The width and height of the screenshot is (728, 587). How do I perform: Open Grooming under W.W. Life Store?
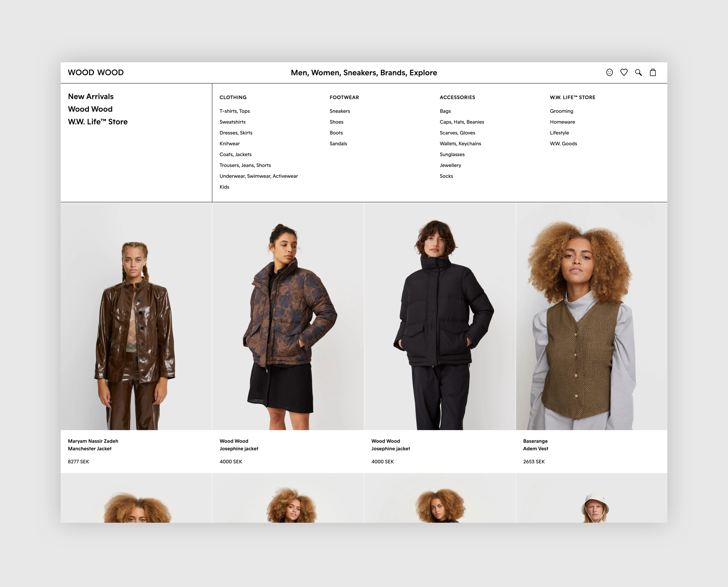click(561, 111)
